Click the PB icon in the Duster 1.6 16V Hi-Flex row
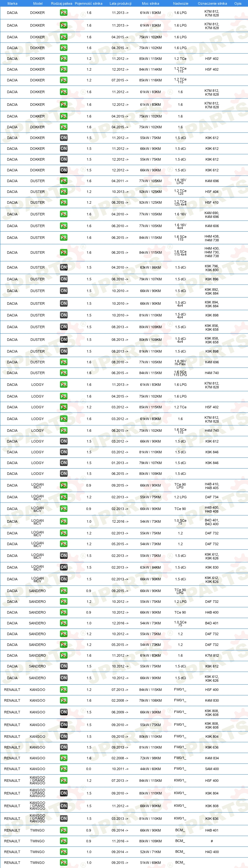Image resolution: width=248 pixels, height=868 pixels. coord(63,362)
